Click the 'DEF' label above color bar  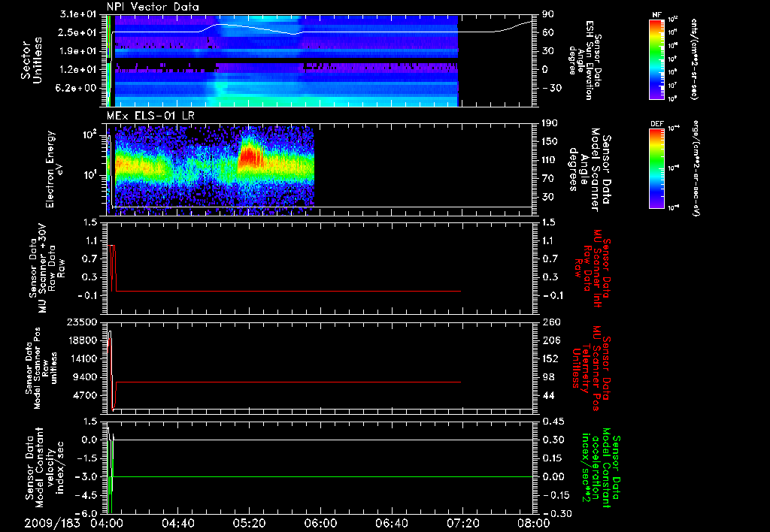tap(656, 124)
